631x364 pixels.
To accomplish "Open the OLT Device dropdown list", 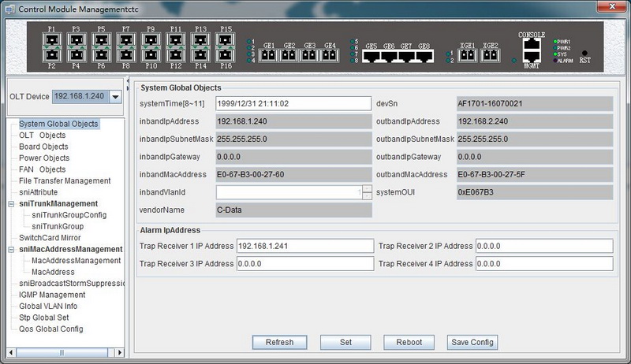I will pyautogui.click(x=115, y=97).
